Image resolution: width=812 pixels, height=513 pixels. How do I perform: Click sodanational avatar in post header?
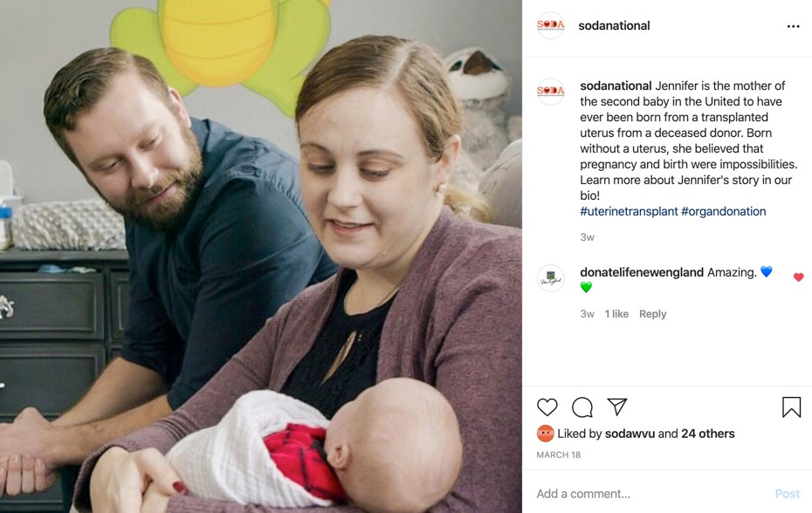click(x=550, y=25)
